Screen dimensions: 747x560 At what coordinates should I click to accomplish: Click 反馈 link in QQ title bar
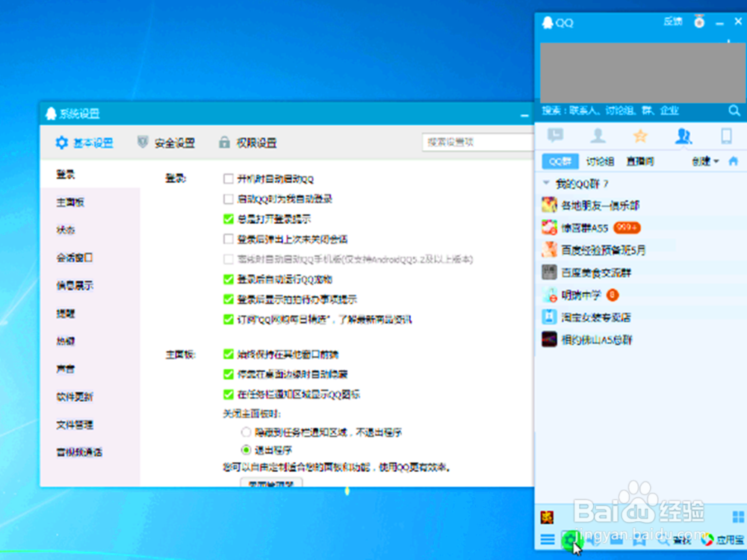[x=673, y=22]
